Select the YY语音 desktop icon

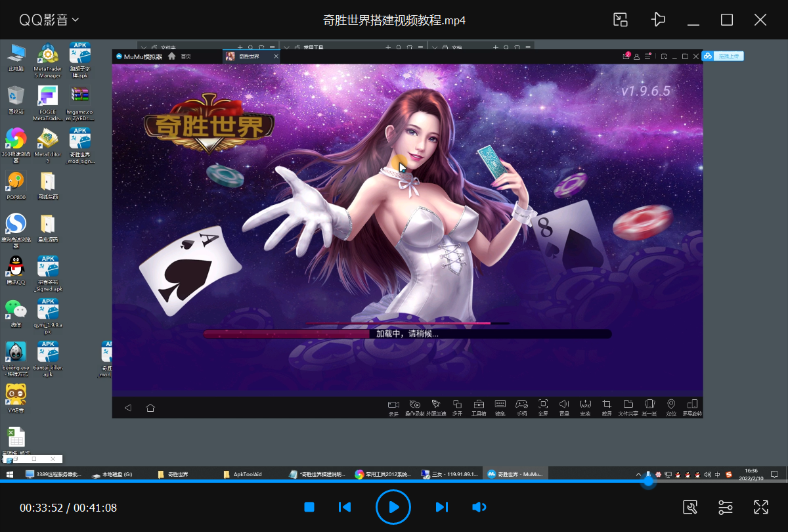click(x=16, y=398)
